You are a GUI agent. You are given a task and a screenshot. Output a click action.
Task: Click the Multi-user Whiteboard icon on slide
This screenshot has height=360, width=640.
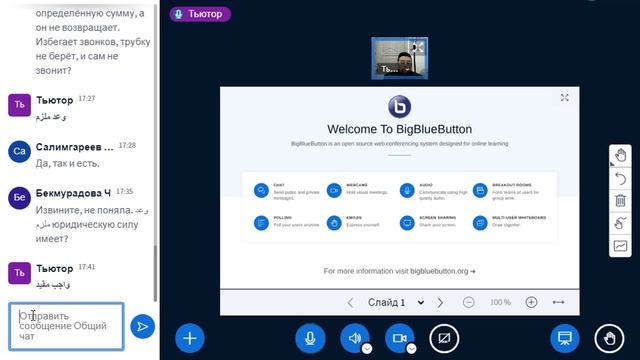click(480, 223)
